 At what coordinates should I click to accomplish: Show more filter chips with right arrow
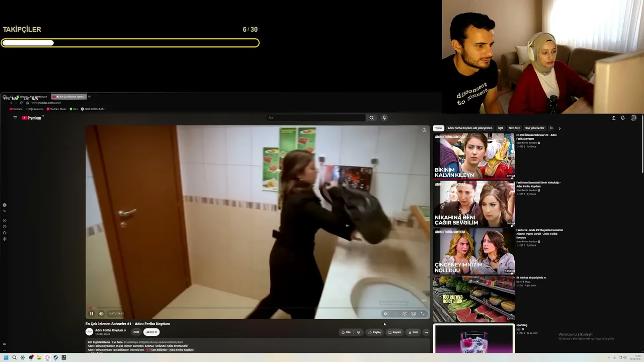click(559, 128)
